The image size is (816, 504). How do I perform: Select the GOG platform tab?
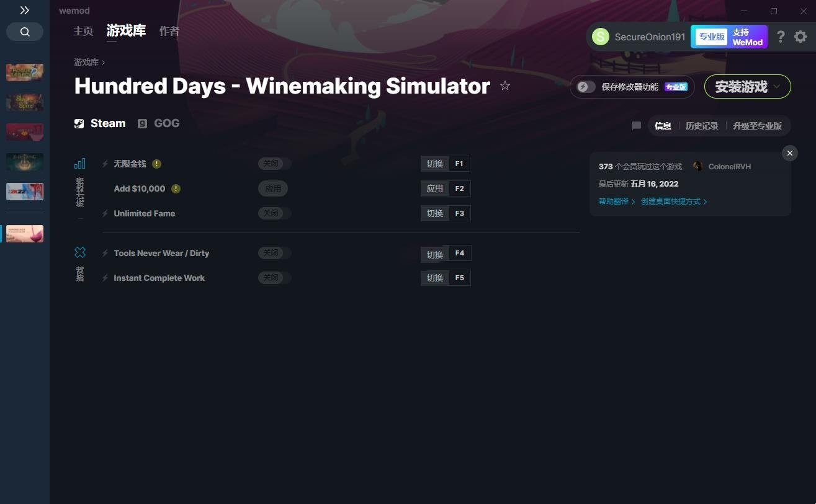coord(159,123)
